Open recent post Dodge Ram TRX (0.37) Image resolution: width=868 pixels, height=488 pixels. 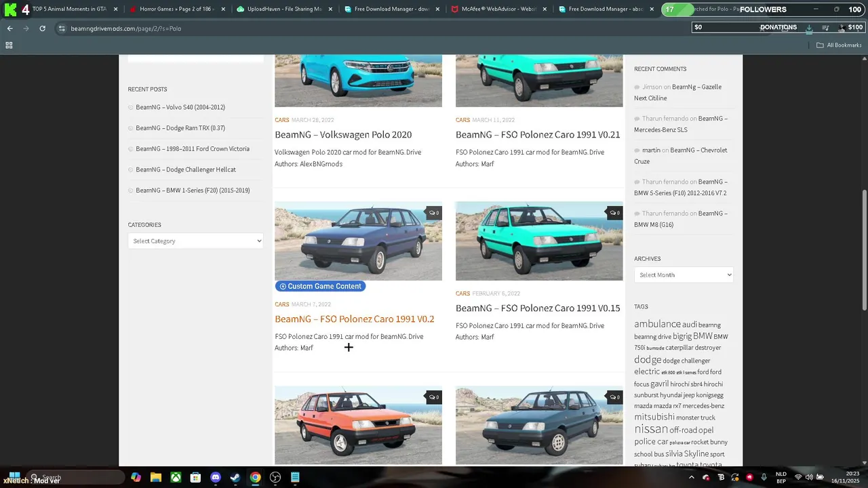click(x=180, y=128)
